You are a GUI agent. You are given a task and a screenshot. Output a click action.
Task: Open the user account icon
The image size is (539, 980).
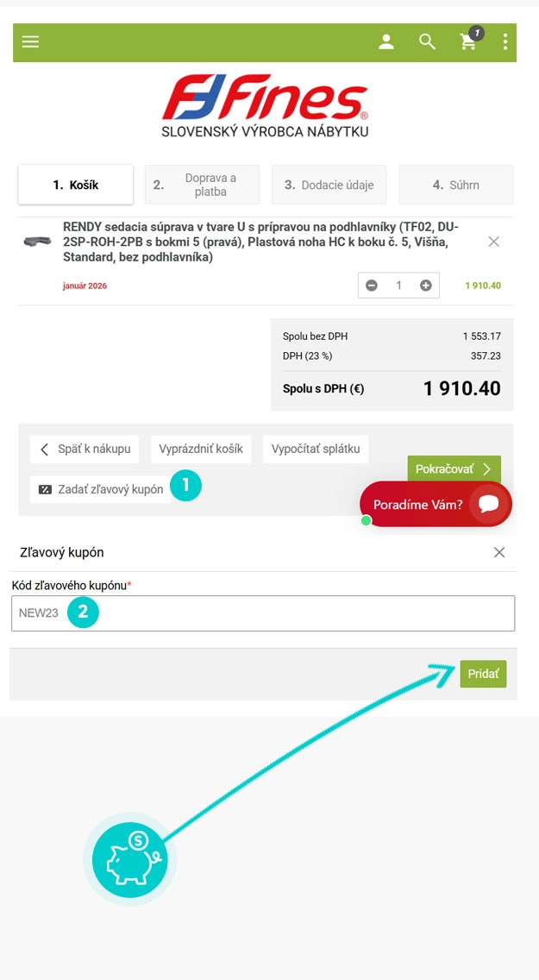386,41
